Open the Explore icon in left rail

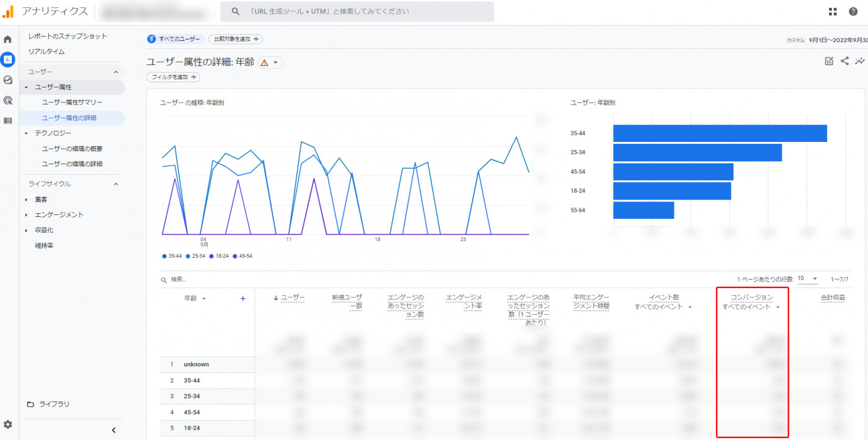click(8, 80)
